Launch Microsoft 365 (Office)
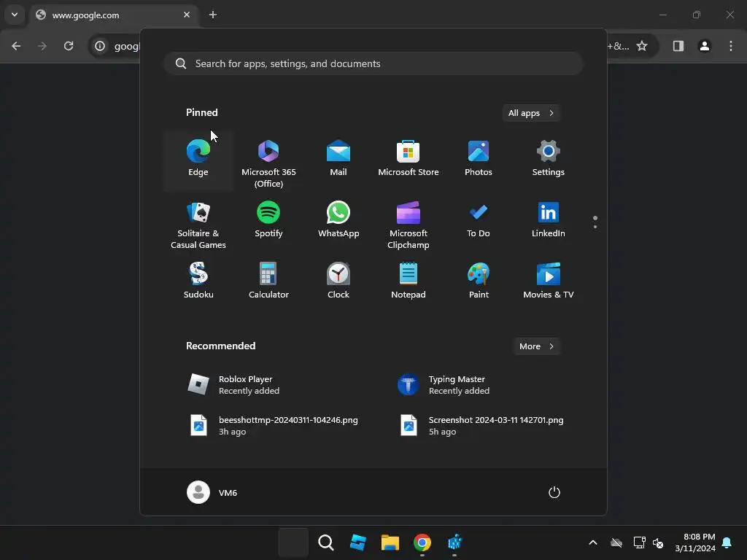The image size is (747, 560). pos(268,160)
